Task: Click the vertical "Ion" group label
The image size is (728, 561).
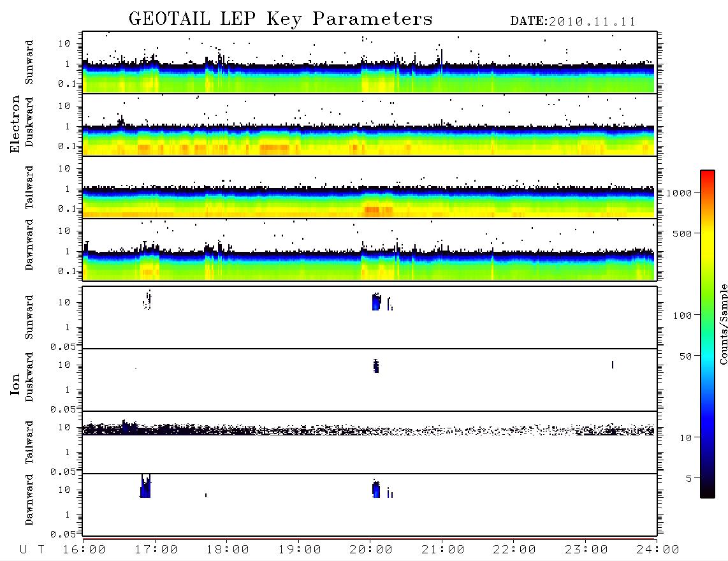Action: (15, 384)
